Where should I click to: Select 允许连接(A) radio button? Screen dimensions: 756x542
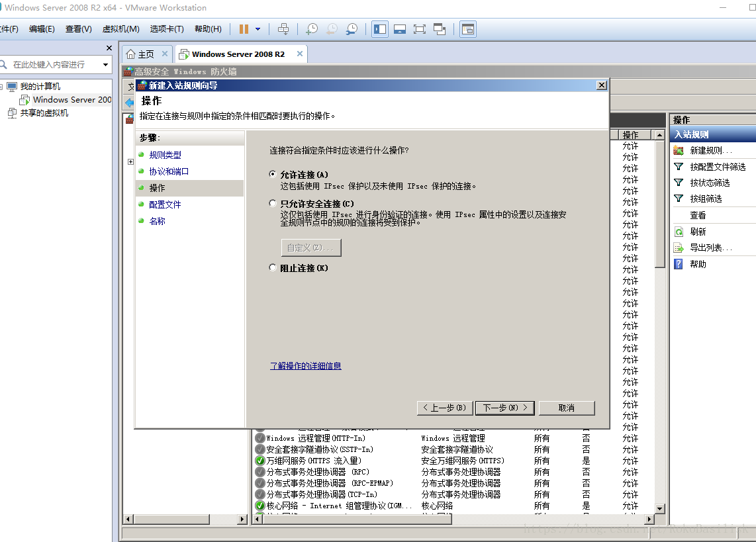point(273,174)
